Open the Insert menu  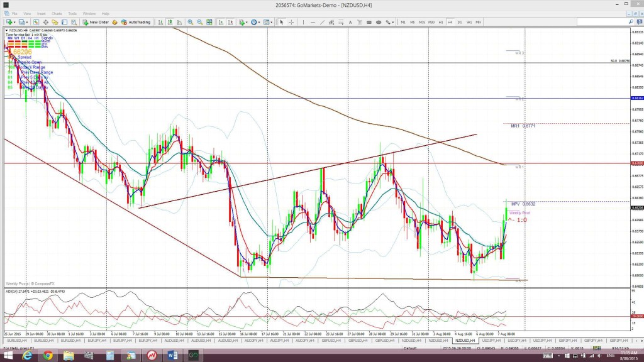coord(41,14)
